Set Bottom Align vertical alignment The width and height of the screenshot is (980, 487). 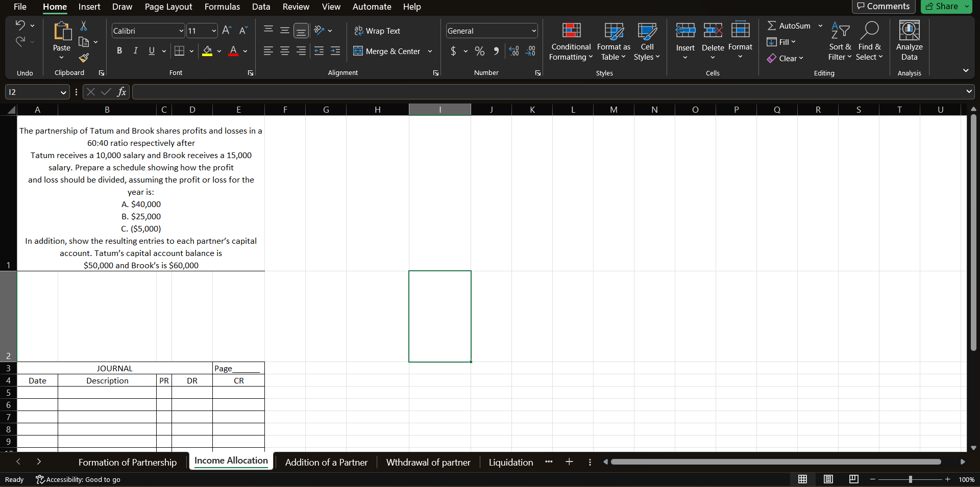pyautogui.click(x=301, y=31)
